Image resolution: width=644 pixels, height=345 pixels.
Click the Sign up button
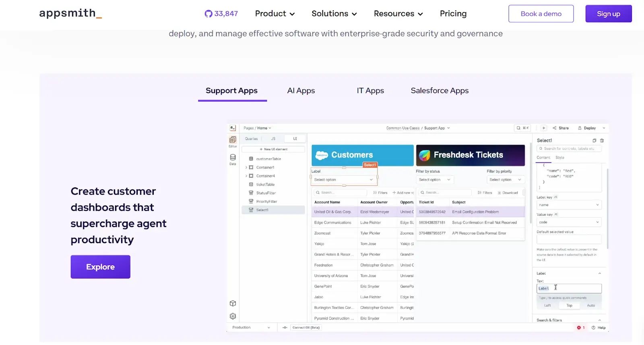click(x=609, y=14)
